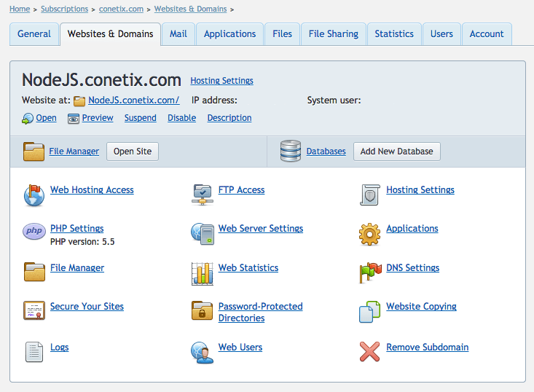This screenshot has width=534, height=392.
Task: Open File Manager link beside Open Site
Action: pyautogui.click(x=74, y=152)
